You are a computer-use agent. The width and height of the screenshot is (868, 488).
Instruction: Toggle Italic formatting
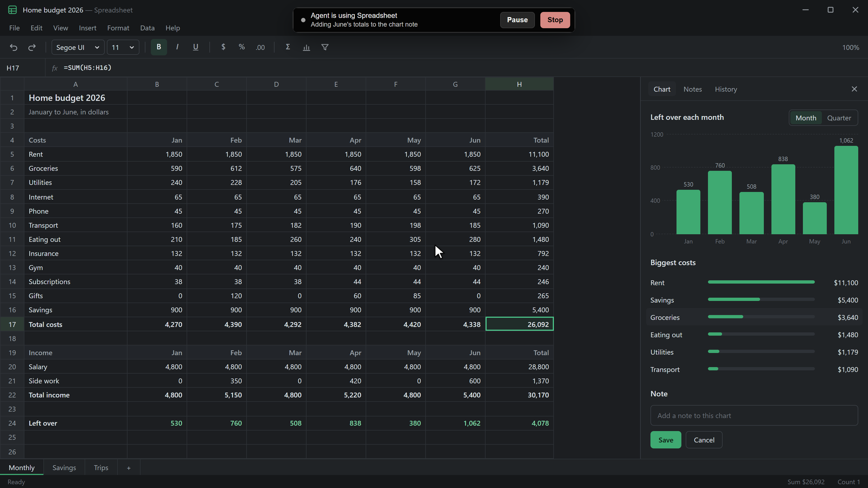tap(177, 47)
